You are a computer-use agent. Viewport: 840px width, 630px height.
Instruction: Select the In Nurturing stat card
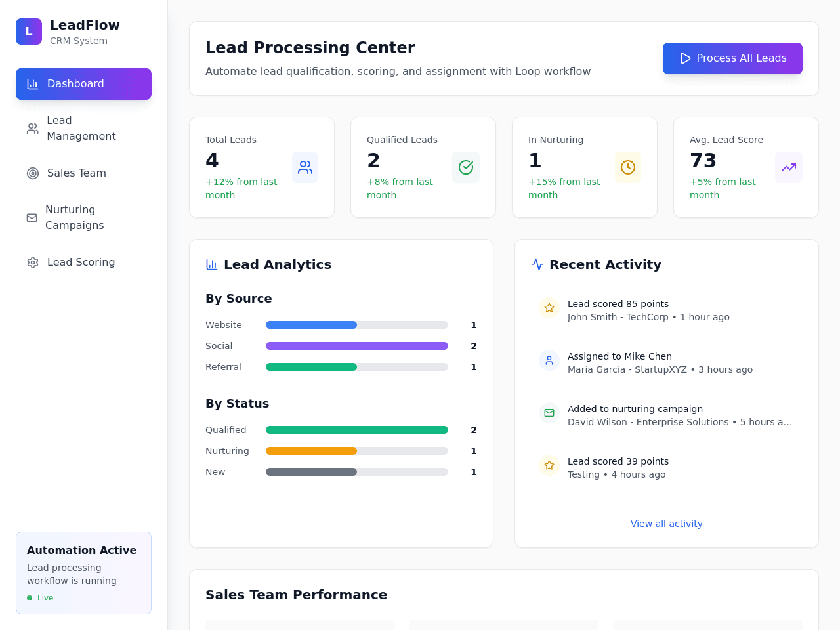point(585,167)
